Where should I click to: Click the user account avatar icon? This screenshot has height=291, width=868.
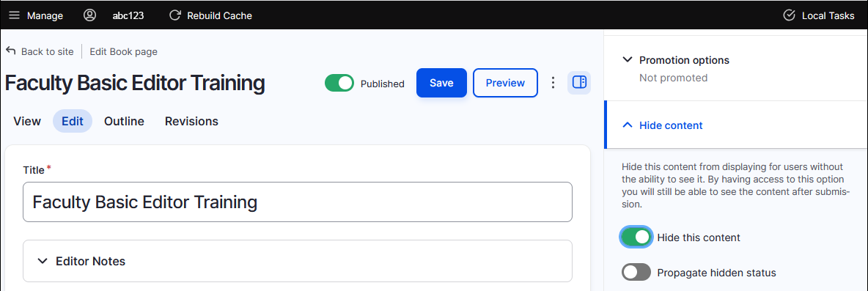coord(89,15)
